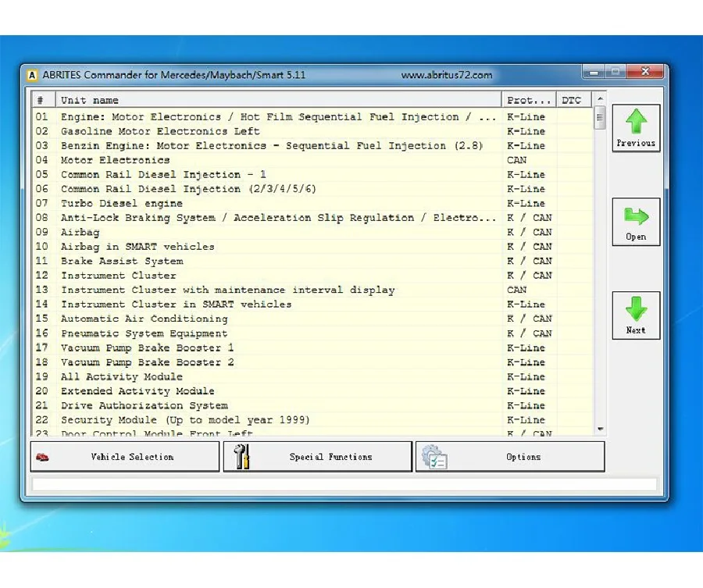Image resolution: width=703 pixels, height=588 pixels.
Task: Select 'Gasoline Motor Electronics Left' row
Action: coord(312,131)
